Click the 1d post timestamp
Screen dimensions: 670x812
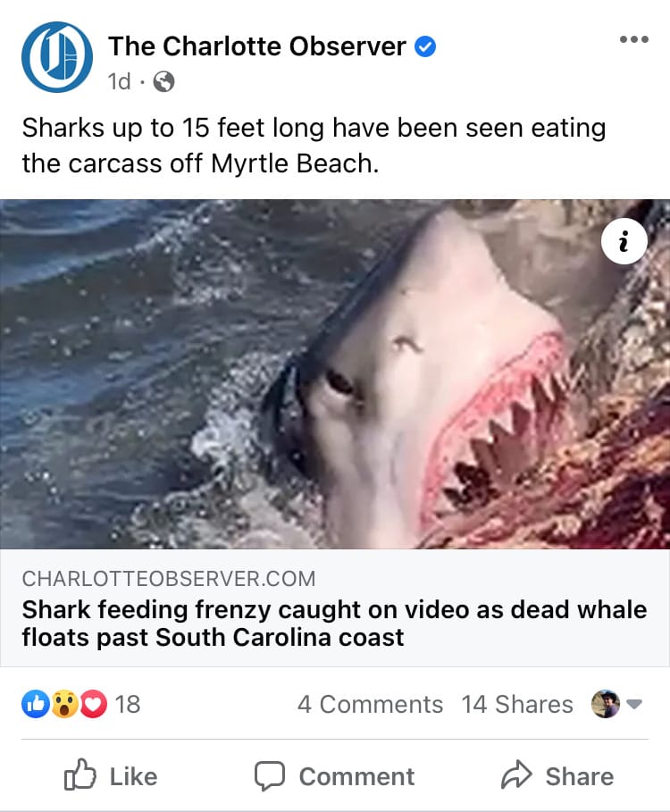click(x=119, y=81)
